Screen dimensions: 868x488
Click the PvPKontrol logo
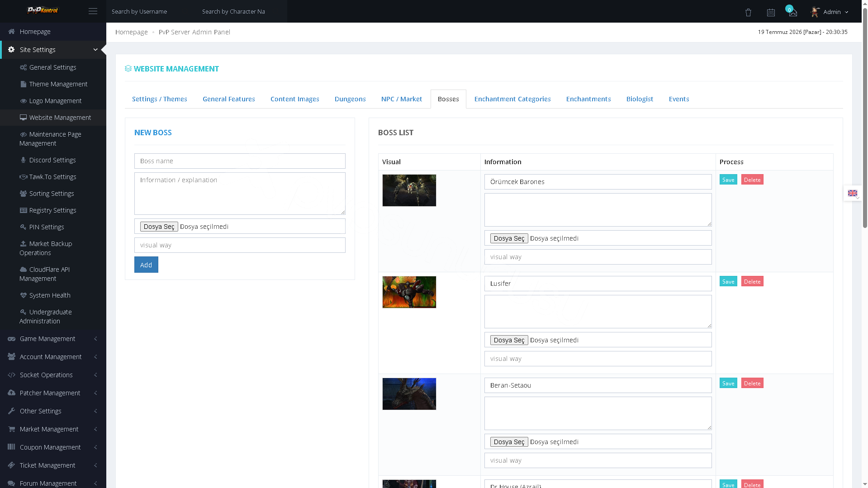43,10
